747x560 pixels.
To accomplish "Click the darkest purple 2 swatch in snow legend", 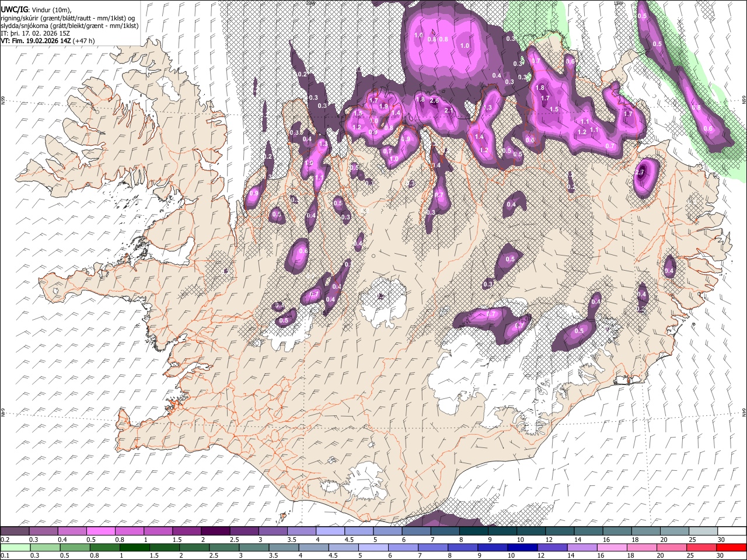I will (x=215, y=531).
